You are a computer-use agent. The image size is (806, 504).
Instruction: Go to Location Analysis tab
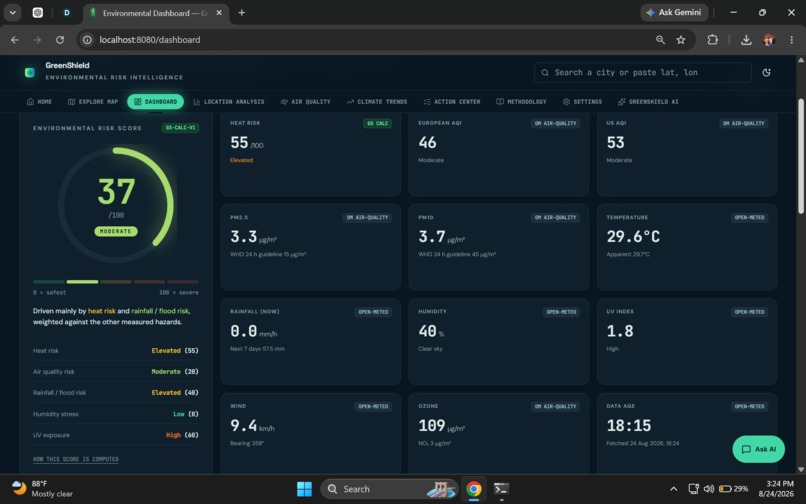(229, 102)
